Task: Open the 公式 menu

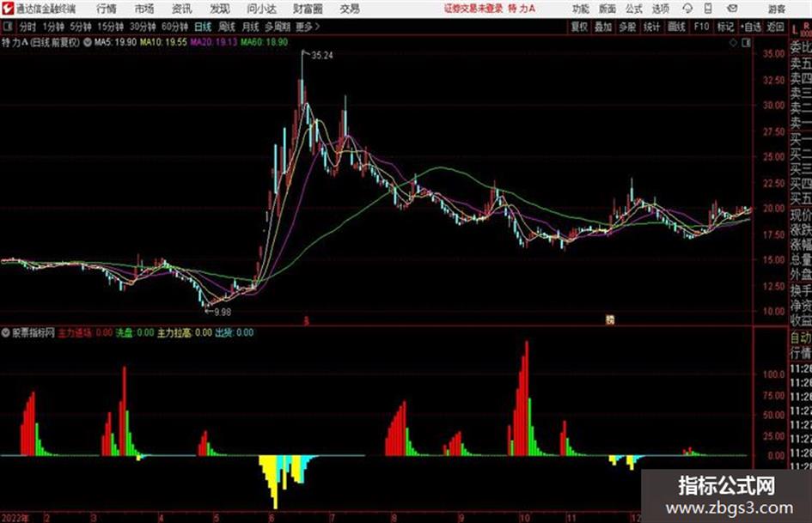Action: (x=633, y=9)
